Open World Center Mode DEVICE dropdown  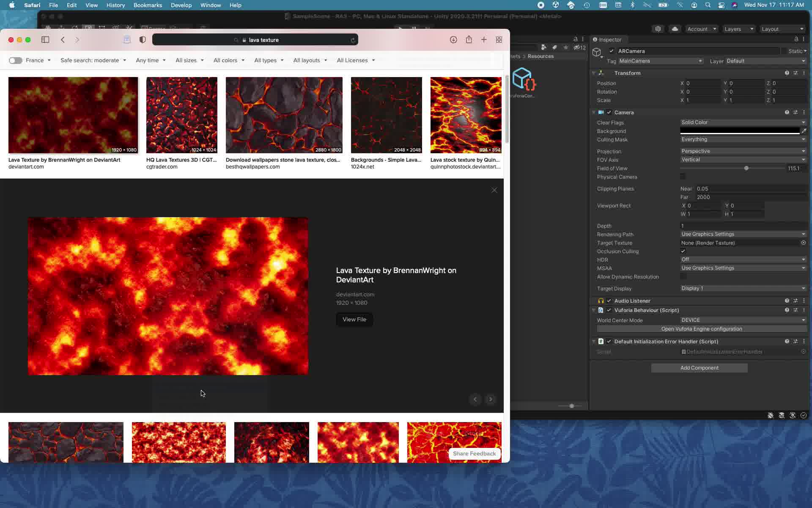pos(743,320)
